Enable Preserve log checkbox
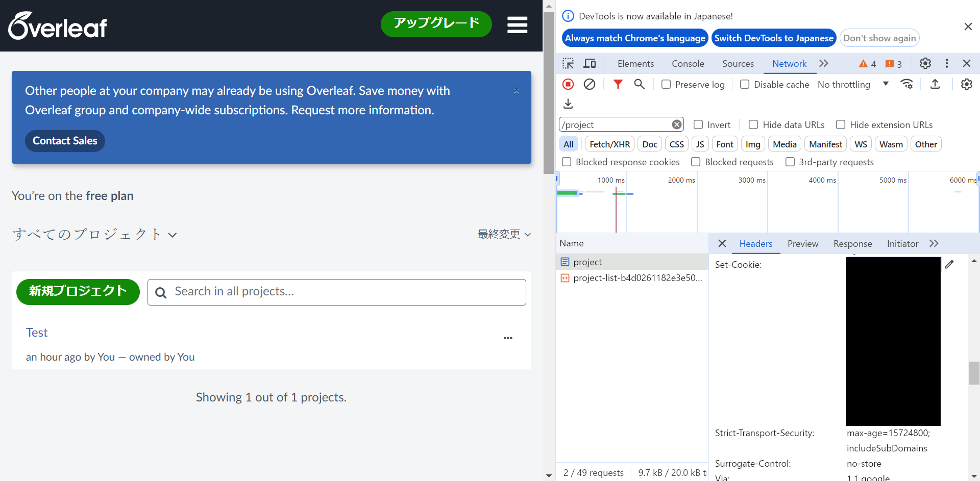Image resolution: width=980 pixels, height=481 pixels. tap(666, 84)
